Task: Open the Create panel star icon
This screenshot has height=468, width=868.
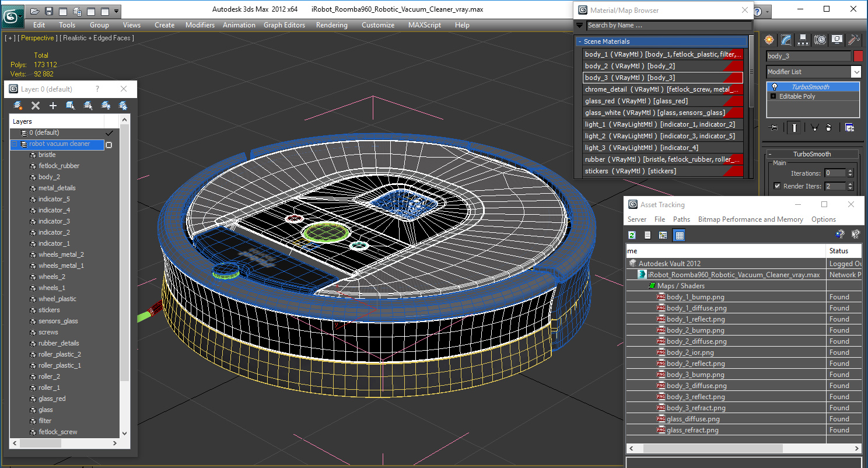Action: (769, 40)
